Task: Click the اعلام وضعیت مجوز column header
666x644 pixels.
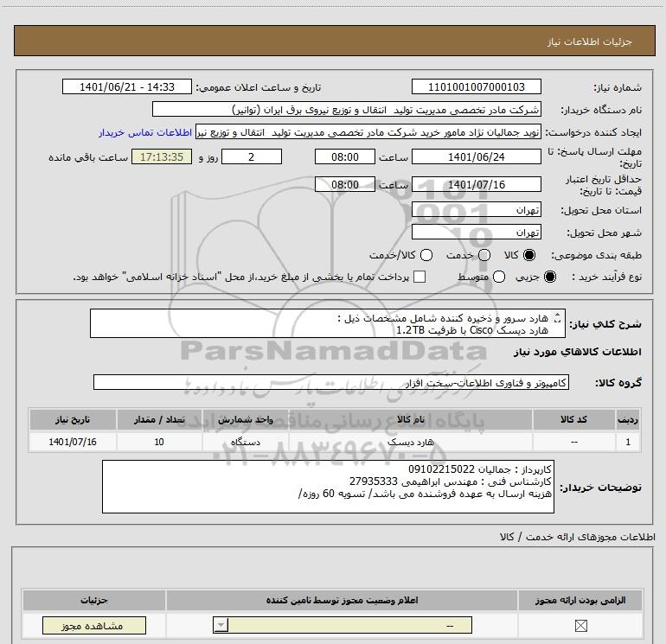Action: coord(342,600)
